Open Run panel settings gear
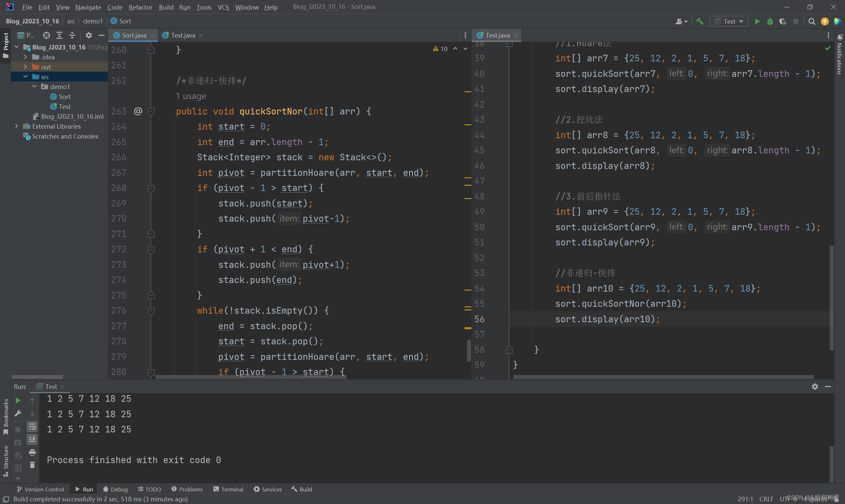845x504 pixels. pyautogui.click(x=815, y=387)
